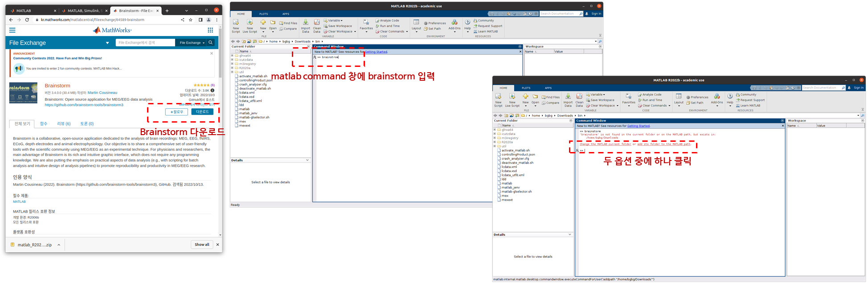Open Variable dropdown in back MATLAB window
The image size is (868, 284).
tap(334, 21)
